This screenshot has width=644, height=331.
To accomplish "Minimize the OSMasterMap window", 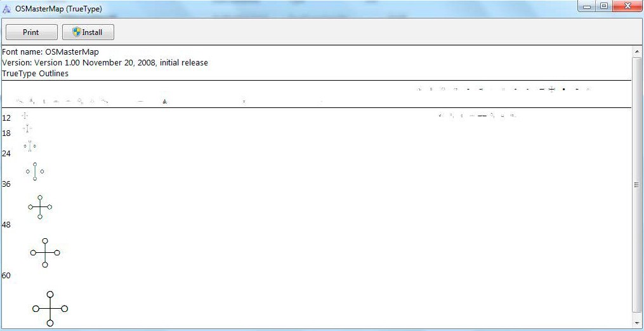I will (x=587, y=6).
